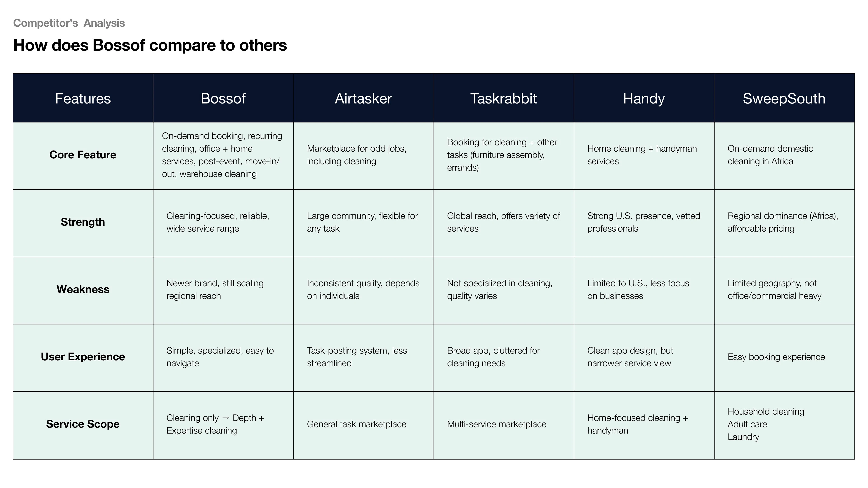Click the Weakness row label
The width and height of the screenshot is (868, 488).
[x=83, y=290]
